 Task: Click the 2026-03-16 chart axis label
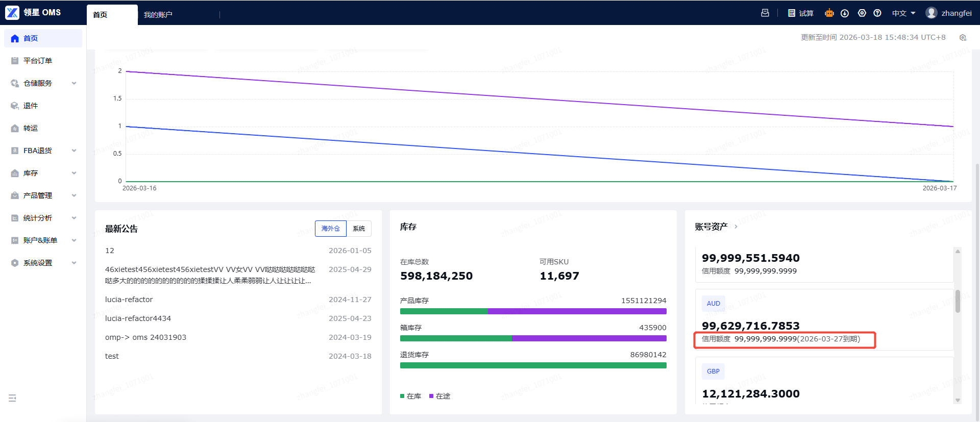139,188
